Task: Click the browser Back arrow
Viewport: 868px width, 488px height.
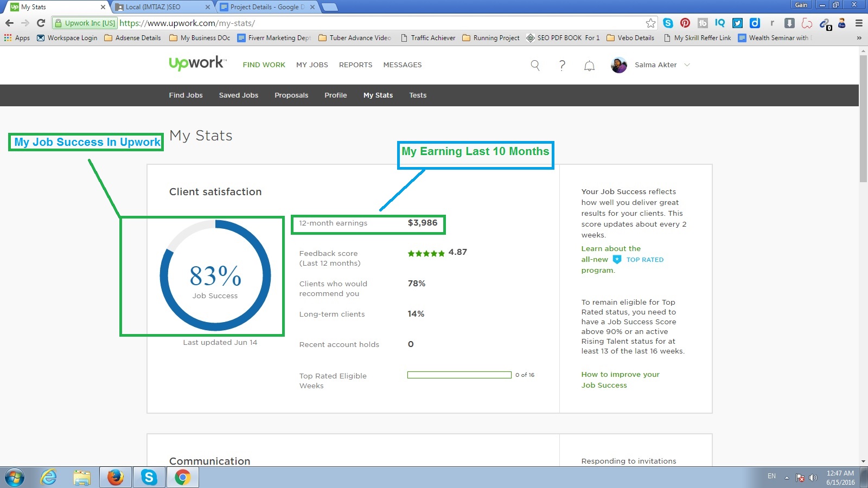Action: point(9,23)
